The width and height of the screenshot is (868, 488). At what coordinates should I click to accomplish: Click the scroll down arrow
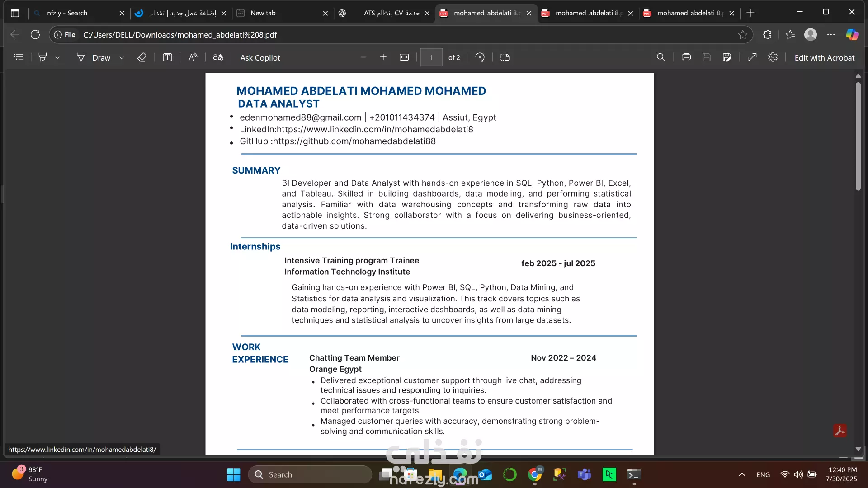point(858,449)
